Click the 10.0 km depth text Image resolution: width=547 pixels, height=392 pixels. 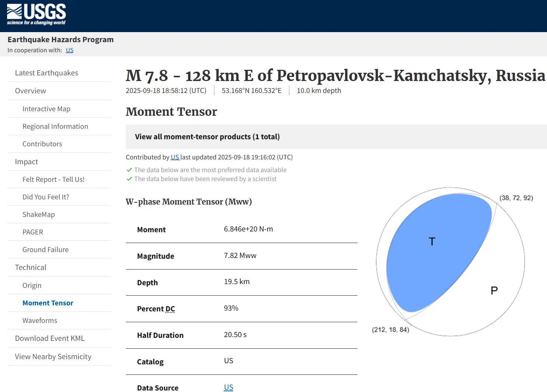[319, 90]
